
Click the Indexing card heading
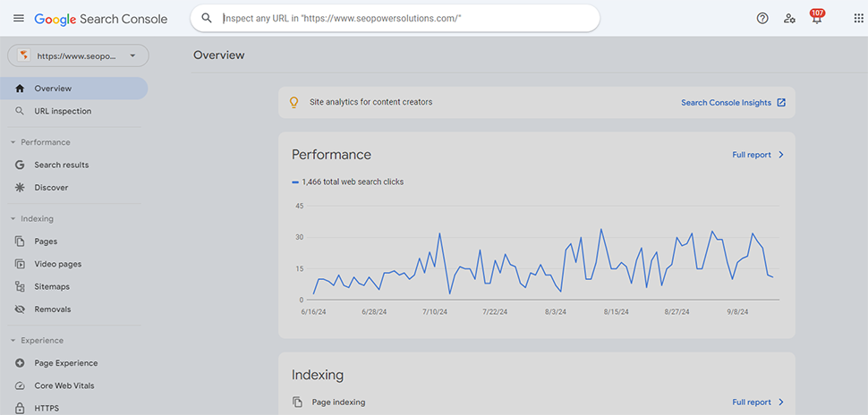point(317,375)
